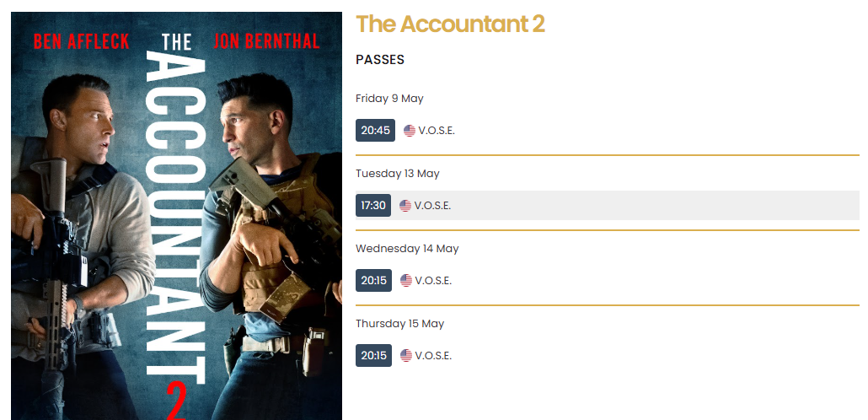Click the US flag icon under Wednesday 14 May
The height and width of the screenshot is (420, 868).
tap(406, 280)
